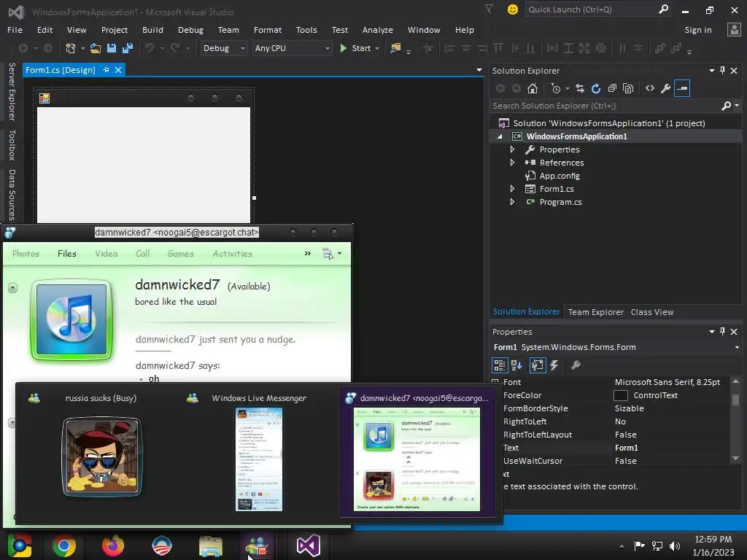
Task: Click the Events lightning bolt icon
Action: 554,365
